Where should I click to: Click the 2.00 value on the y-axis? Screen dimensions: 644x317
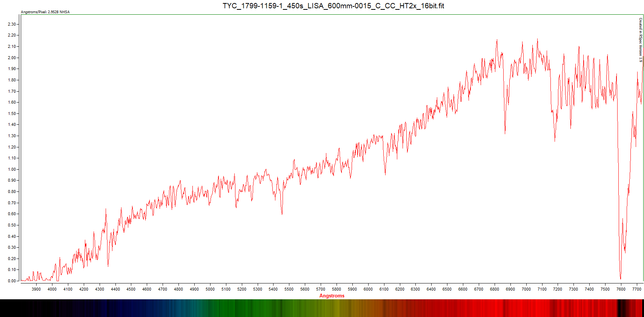coord(12,58)
